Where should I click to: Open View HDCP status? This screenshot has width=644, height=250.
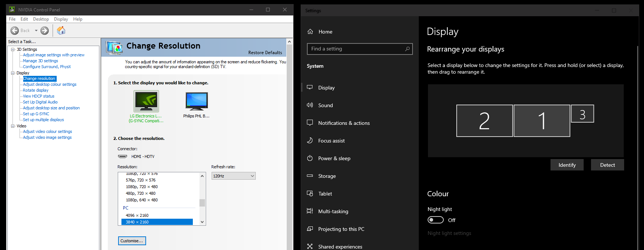39,96
